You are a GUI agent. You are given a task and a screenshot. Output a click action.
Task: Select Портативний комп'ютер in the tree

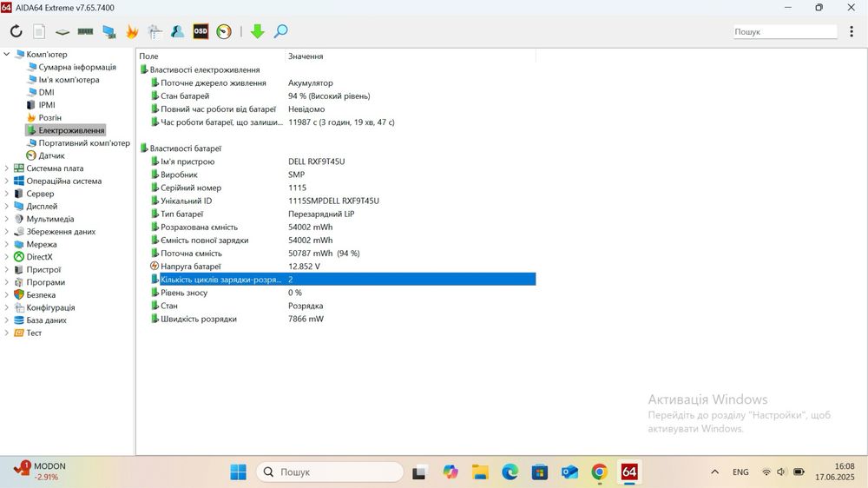[84, 143]
